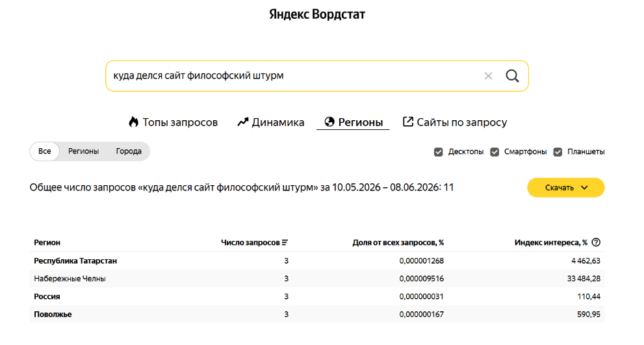Click the trend arrow icon of Динамика
The image size is (644, 345).
tap(243, 122)
